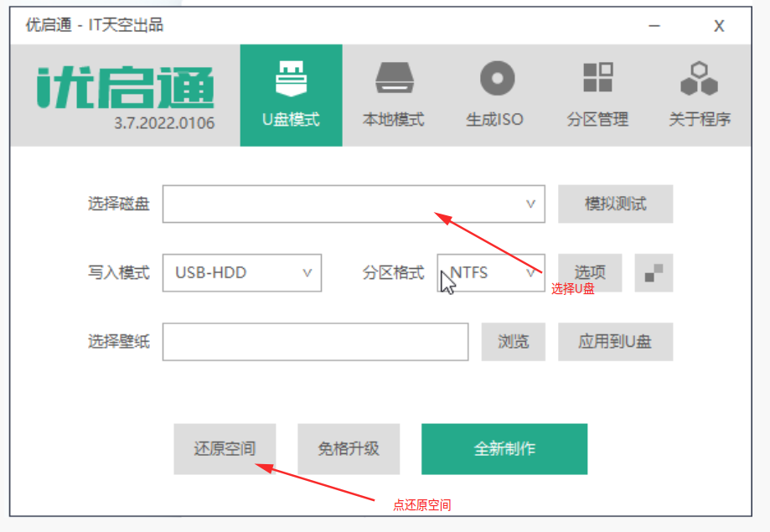Click 浏览 to browse wallpaper
770x532 pixels.
tap(513, 342)
